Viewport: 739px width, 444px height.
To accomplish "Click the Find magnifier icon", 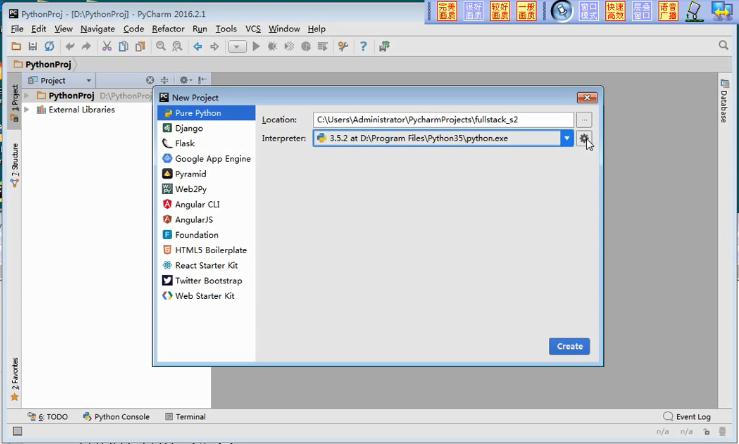I will point(161,46).
